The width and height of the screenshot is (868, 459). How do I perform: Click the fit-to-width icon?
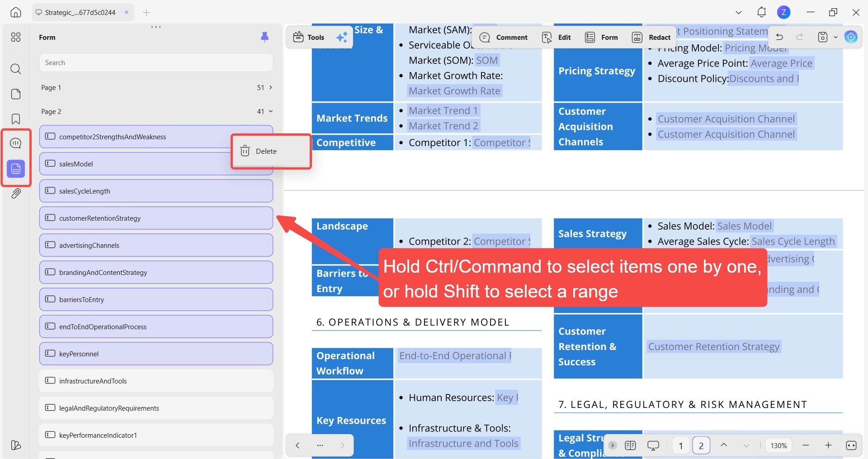(851, 445)
